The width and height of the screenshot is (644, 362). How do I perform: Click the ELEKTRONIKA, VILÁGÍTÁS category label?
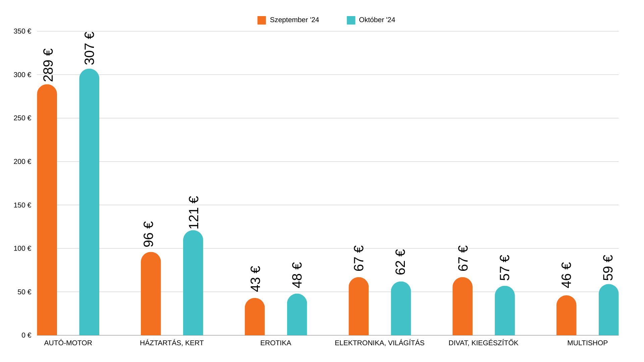[x=379, y=343]
